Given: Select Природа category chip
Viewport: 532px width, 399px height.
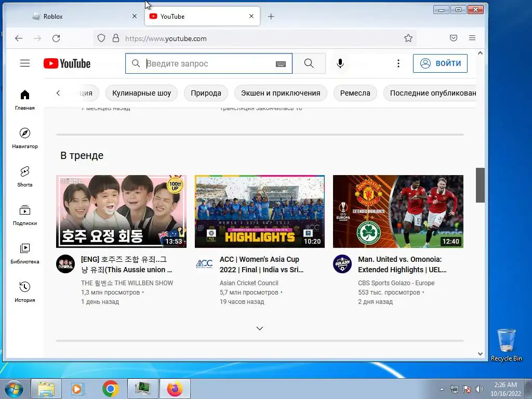Looking at the screenshot, I should click(206, 93).
